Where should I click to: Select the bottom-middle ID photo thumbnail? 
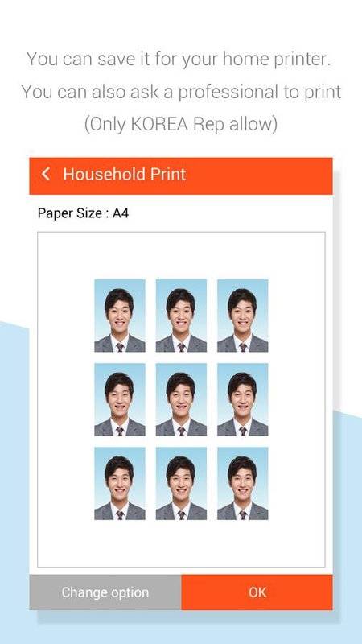coord(181,484)
